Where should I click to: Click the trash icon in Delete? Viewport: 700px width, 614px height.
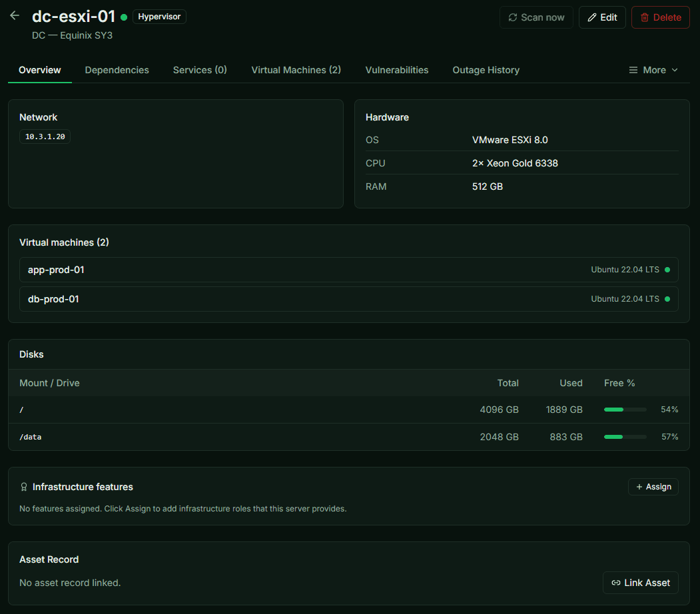[645, 17]
